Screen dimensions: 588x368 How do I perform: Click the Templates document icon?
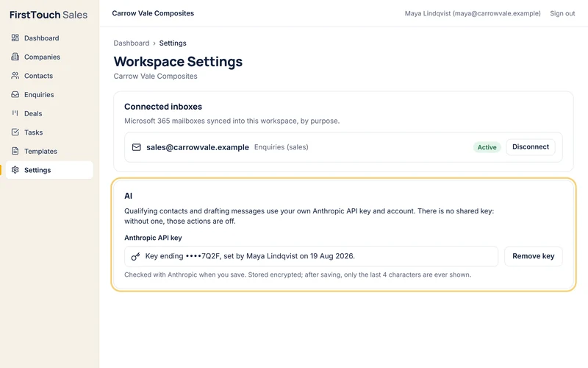(15, 151)
